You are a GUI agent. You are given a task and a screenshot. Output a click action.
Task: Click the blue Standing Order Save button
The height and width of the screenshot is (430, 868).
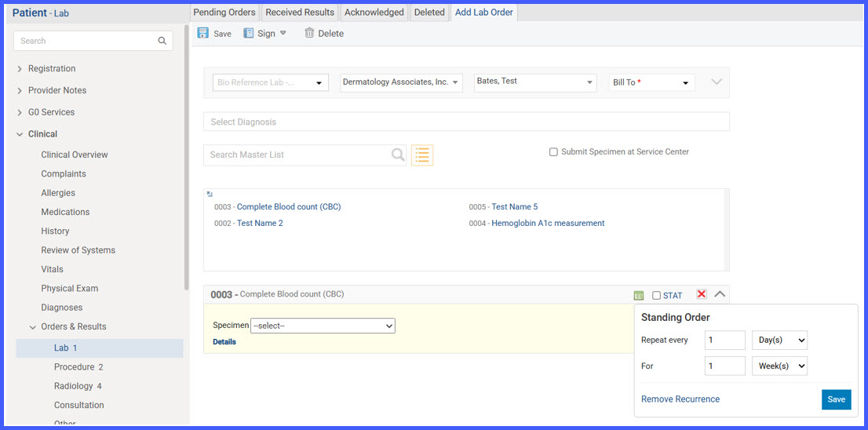(837, 399)
